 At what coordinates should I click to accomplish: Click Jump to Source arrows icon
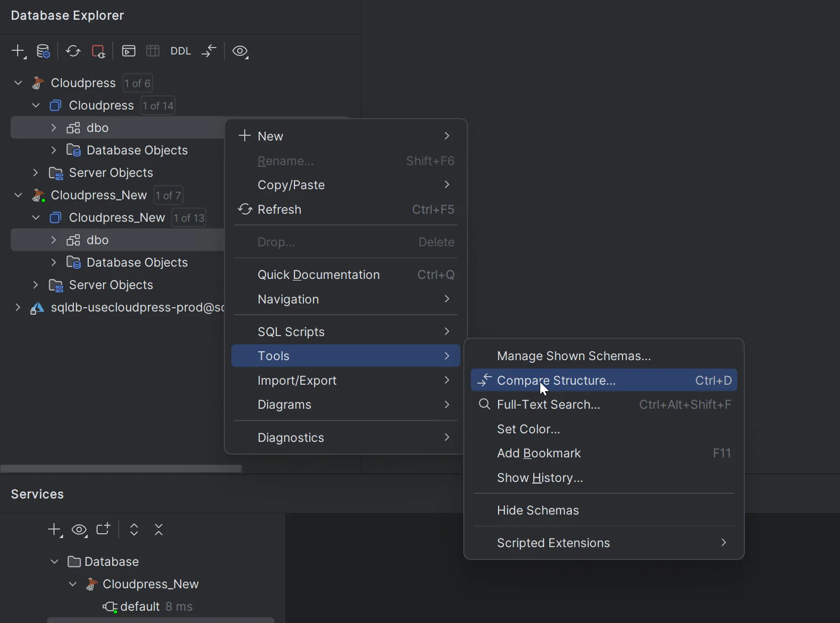(209, 51)
